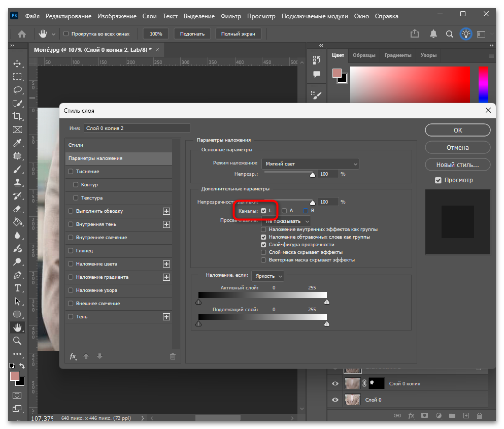504x429 pixels.
Task: Enable the Тиснение effect checkbox
Action: 71,172
